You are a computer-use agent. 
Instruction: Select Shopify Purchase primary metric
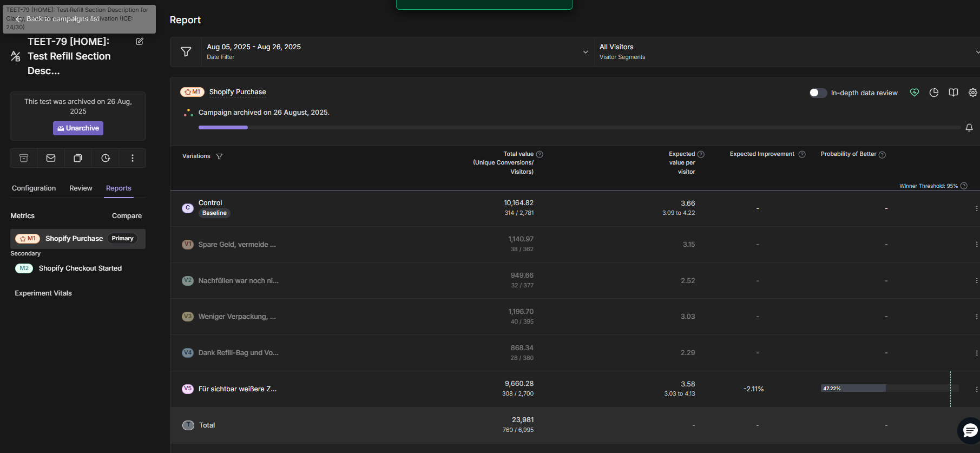[78, 239]
